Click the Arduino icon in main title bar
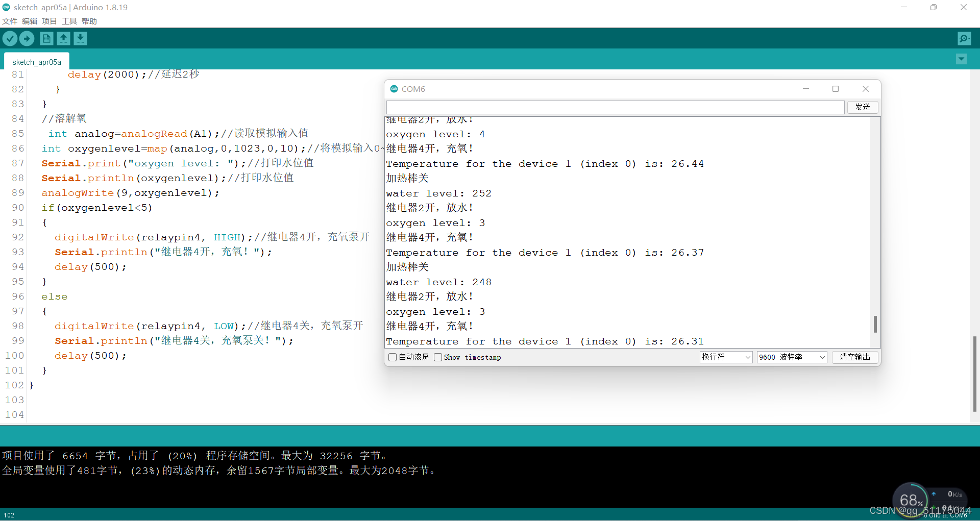This screenshot has height=521, width=980. pyautogui.click(x=6, y=7)
